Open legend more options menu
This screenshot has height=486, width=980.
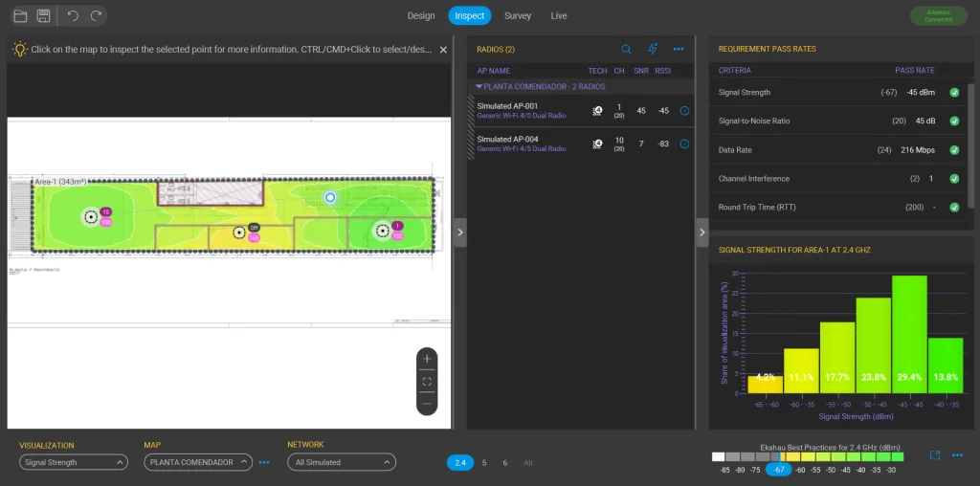point(957,455)
